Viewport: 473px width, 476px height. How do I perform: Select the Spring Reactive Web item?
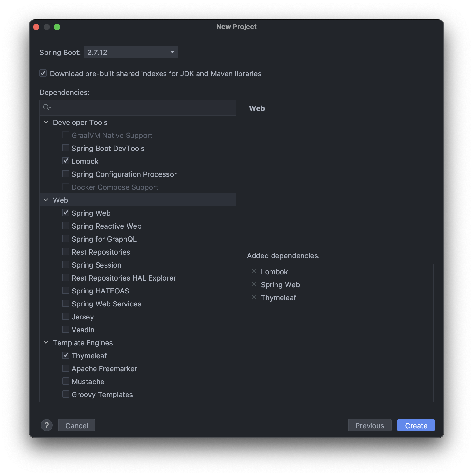pyautogui.click(x=107, y=226)
